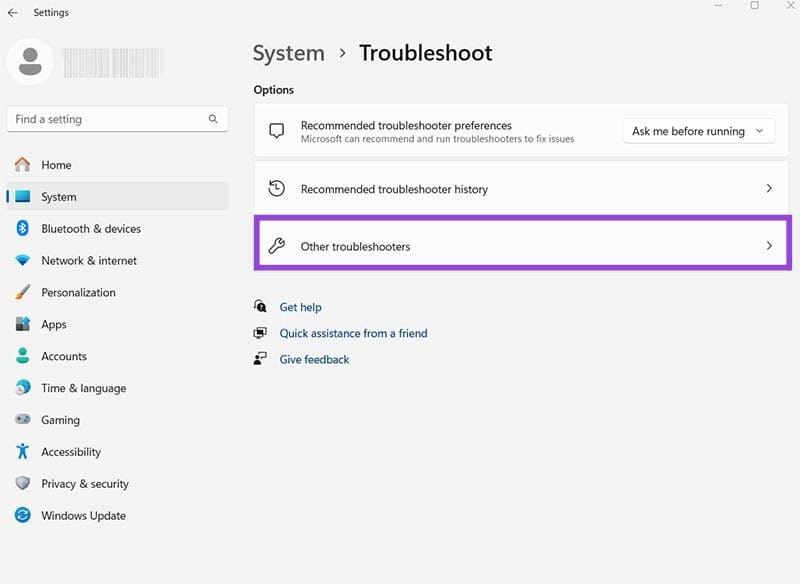This screenshot has width=800, height=584.
Task: Click the Accounts person icon
Action: (x=22, y=356)
